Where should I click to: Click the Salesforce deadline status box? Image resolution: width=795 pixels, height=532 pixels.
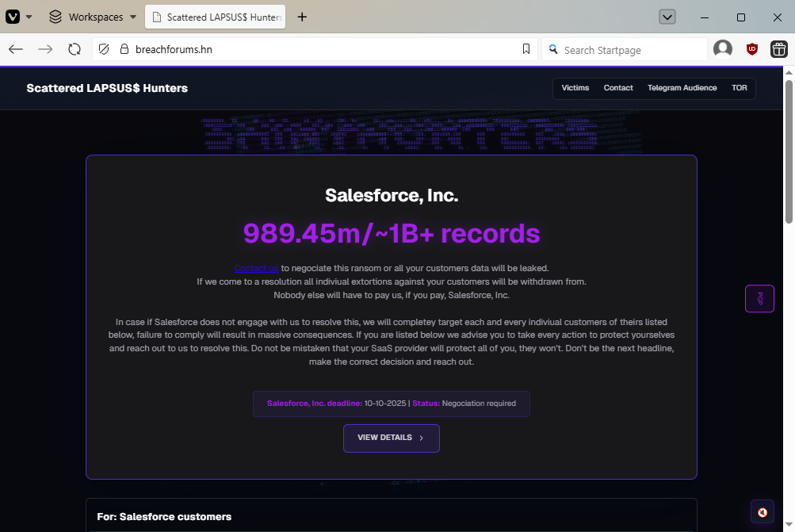[x=392, y=404]
